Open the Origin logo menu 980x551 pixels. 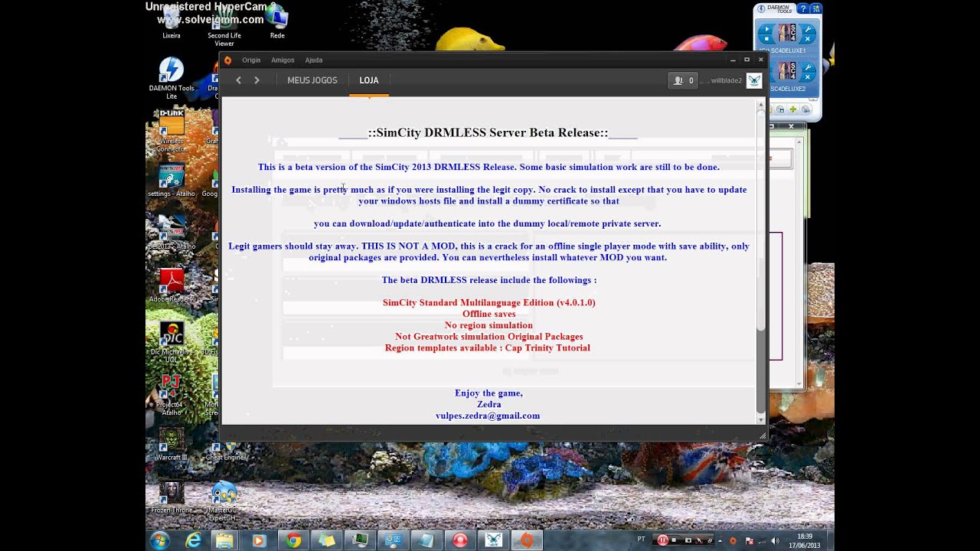(227, 60)
